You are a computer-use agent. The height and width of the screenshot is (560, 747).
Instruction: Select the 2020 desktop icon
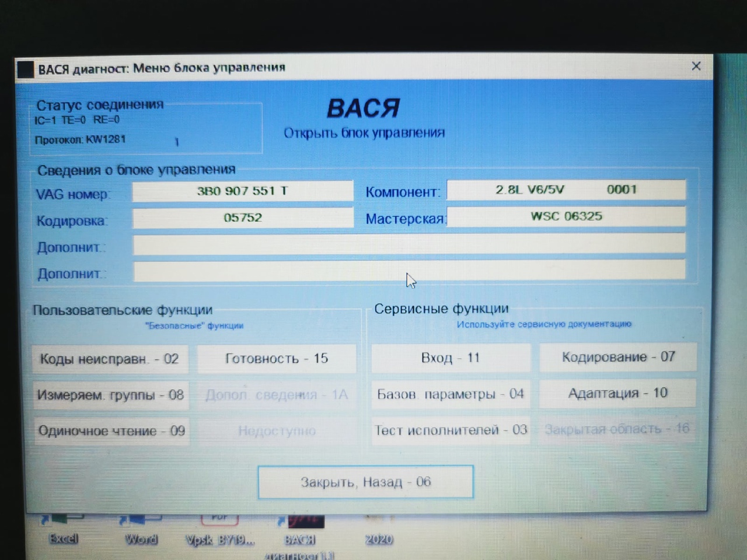[379, 529]
